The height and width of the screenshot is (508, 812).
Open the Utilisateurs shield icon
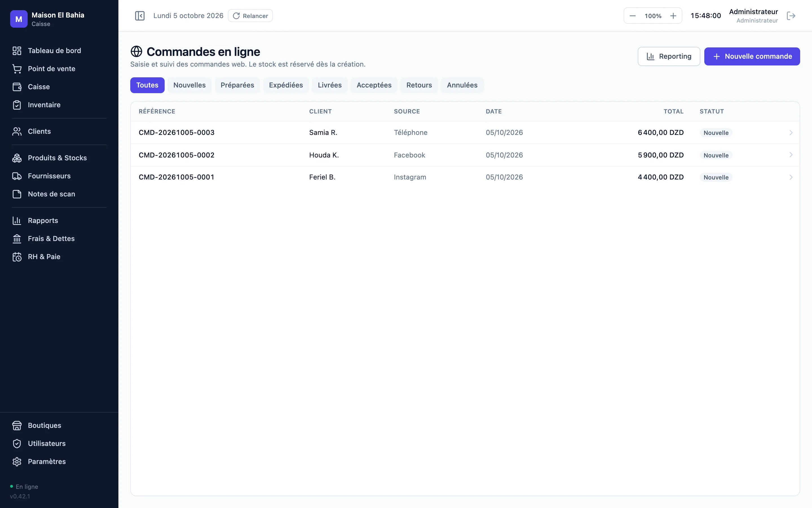(x=17, y=444)
